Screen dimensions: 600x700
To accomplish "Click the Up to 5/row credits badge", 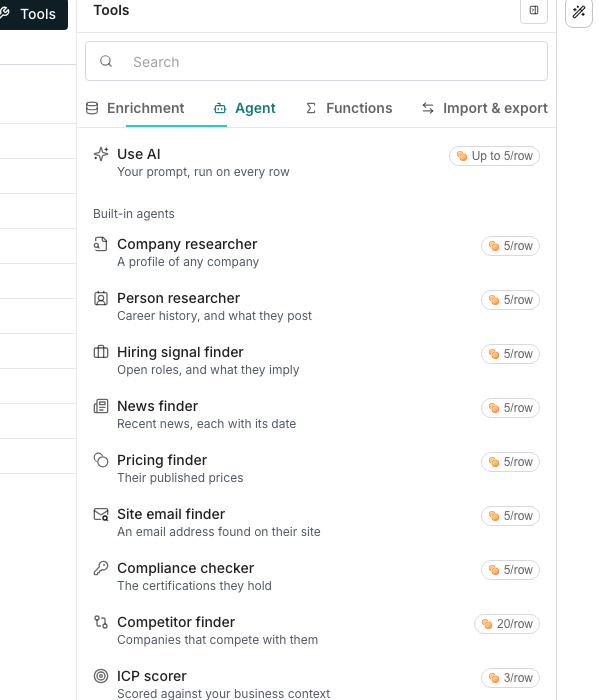I will click(494, 156).
